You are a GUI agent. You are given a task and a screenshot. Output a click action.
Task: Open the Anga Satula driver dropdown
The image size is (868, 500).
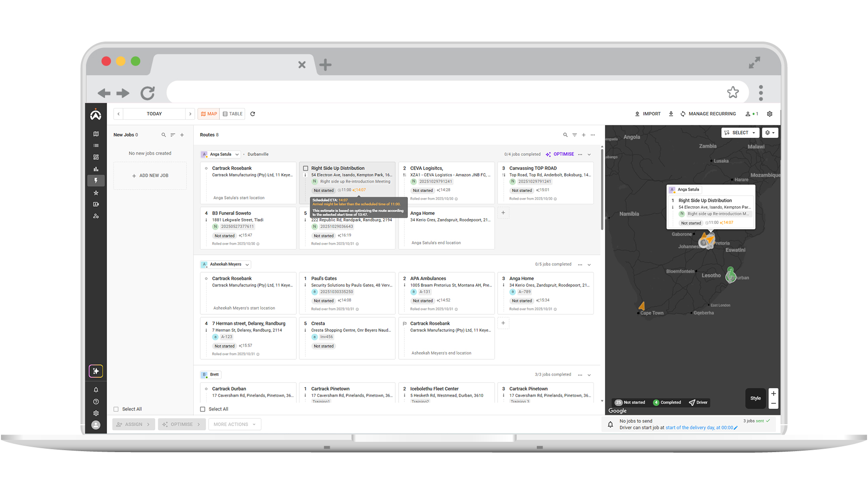[221, 154]
